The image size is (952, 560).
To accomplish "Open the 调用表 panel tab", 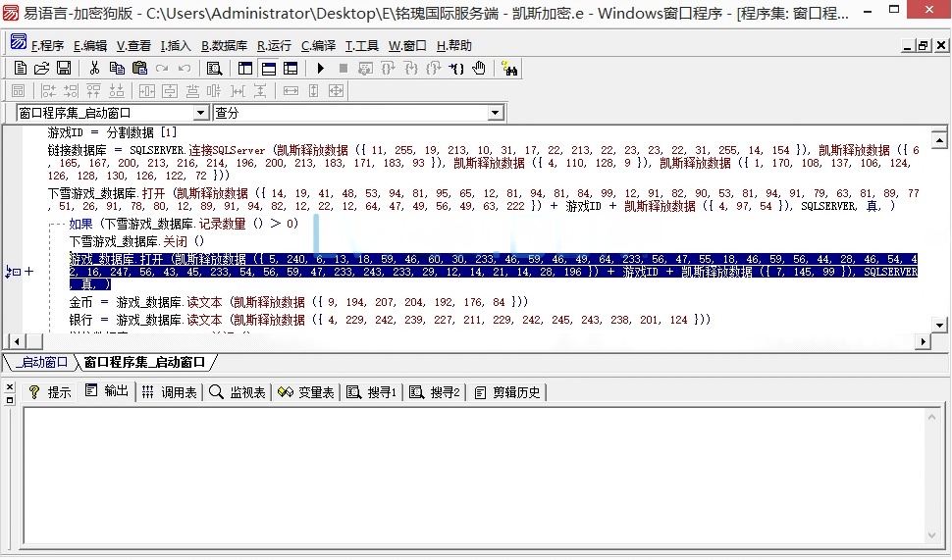I will pyautogui.click(x=170, y=392).
